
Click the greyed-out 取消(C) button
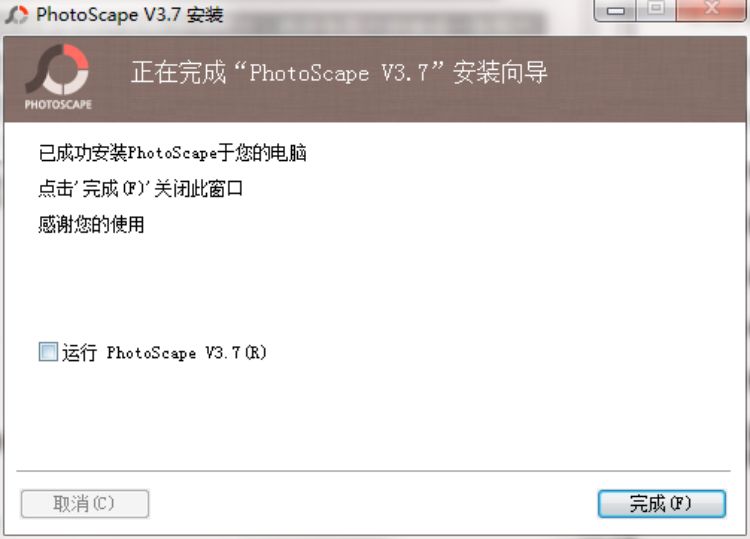pos(85,504)
